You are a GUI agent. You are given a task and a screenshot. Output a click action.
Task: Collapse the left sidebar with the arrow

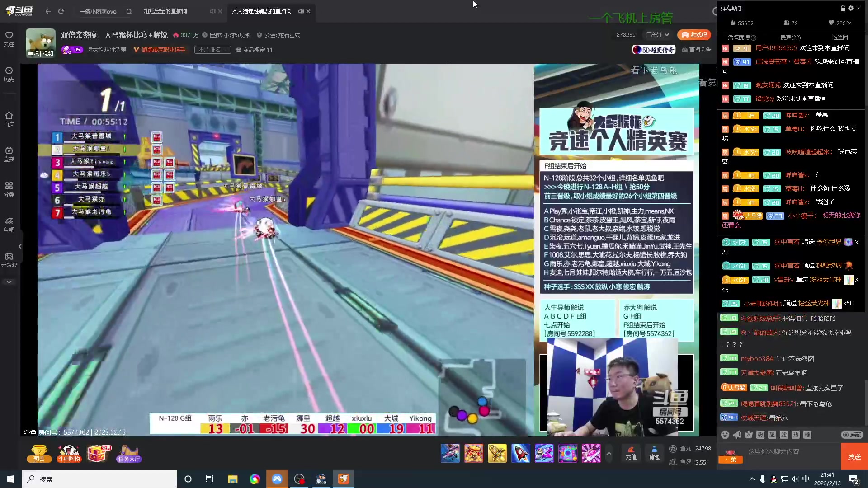point(20,246)
